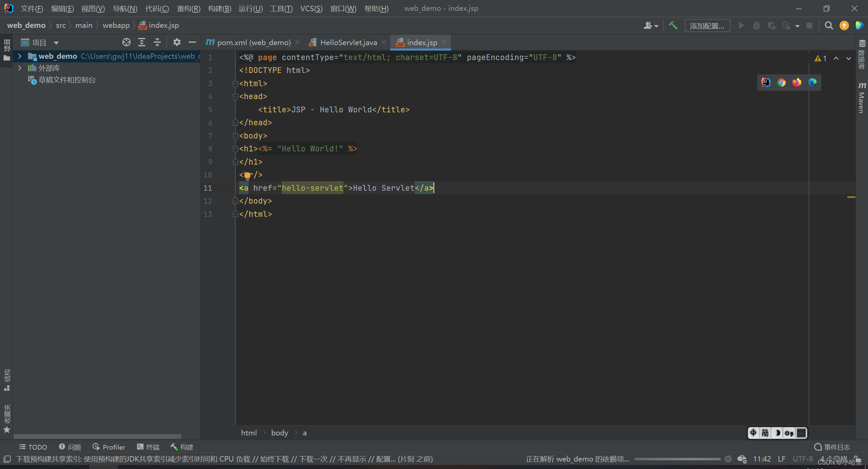The width and height of the screenshot is (868, 469).
Task: Expand the External Libraries node
Action: click(20, 68)
